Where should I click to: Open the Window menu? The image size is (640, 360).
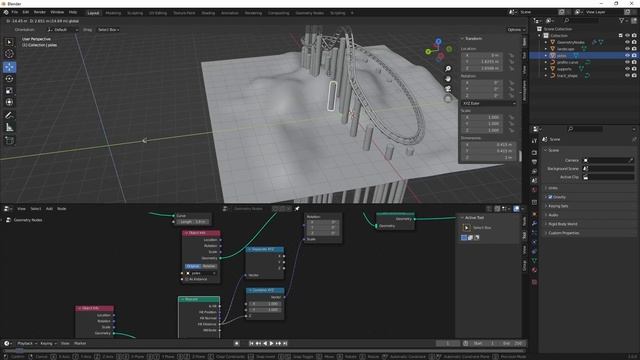[57, 13]
